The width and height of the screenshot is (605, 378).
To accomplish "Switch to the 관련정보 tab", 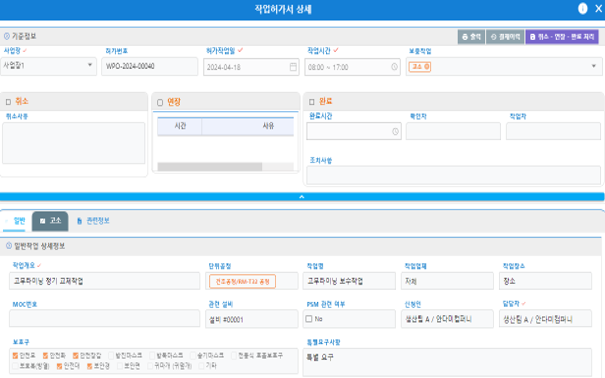I will (x=93, y=221).
